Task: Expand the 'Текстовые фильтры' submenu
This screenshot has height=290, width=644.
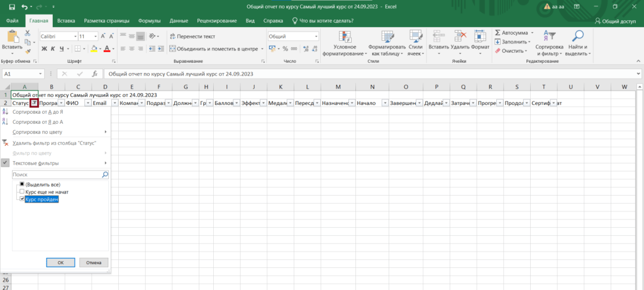Action: 106,163
